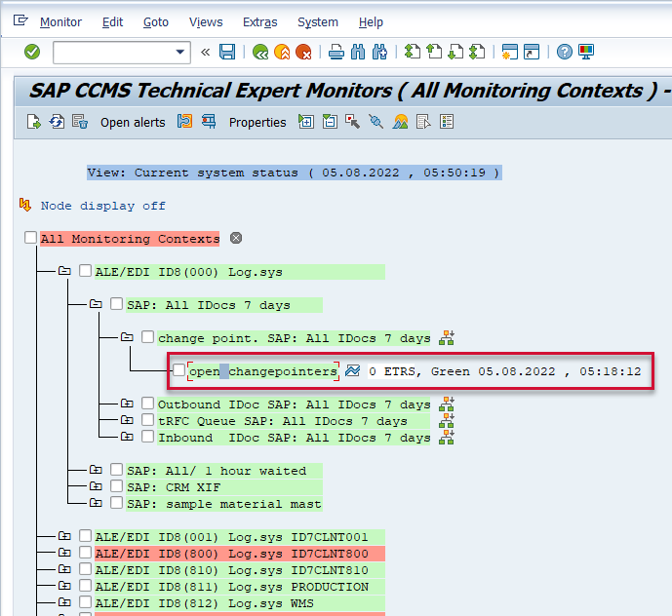This screenshot has width=672, height=616.
Task: Click the Properties button
Action: 257,122
